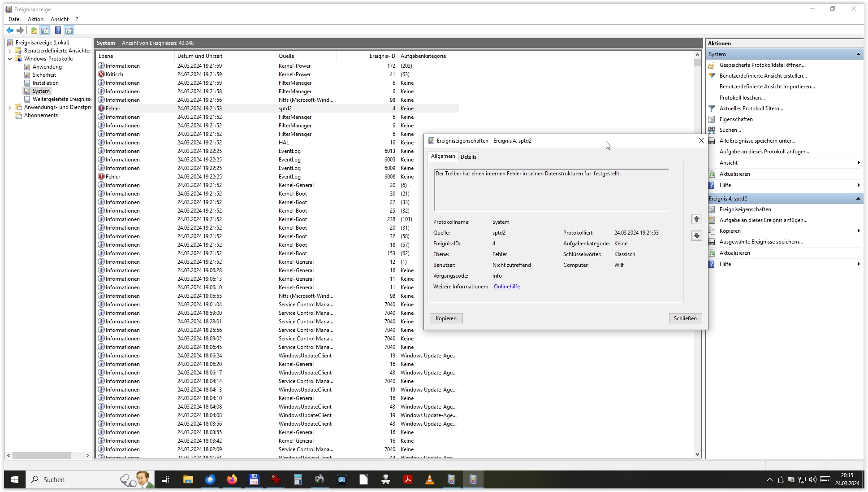Click the previous event up arrow

[696, 219]
